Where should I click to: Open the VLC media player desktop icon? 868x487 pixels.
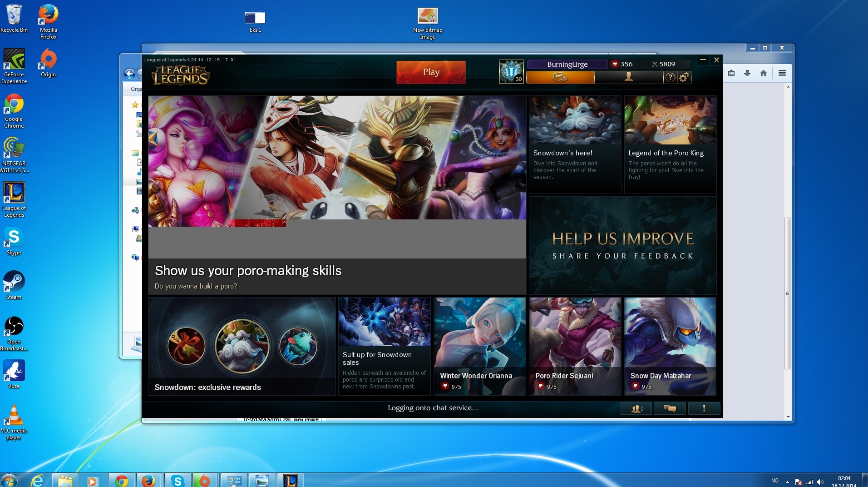tap(14, 422)
